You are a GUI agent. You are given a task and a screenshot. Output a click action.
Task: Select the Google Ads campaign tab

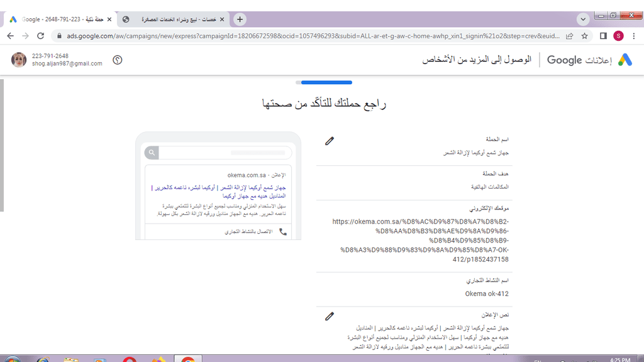pos(60,19)
